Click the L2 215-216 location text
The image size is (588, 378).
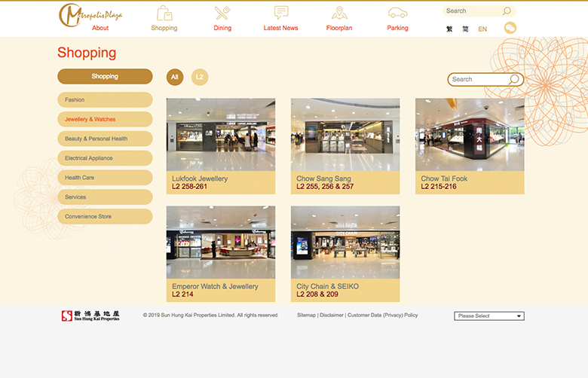point(439,187)
